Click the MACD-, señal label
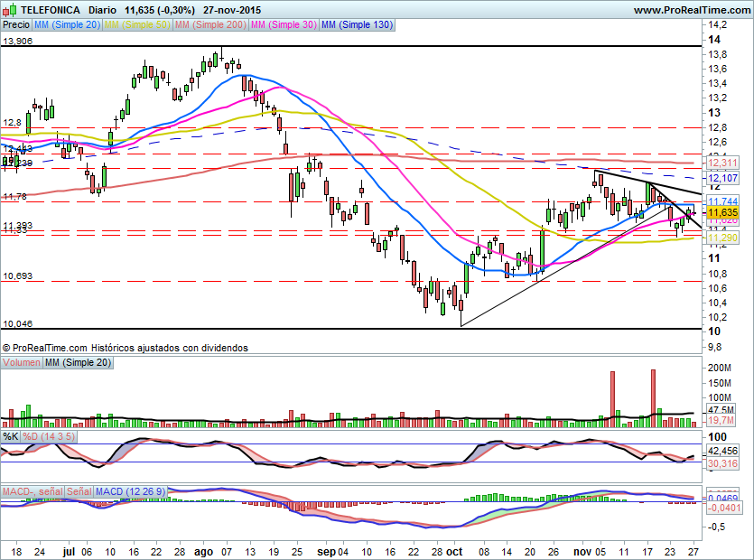 (x=33, y=491)
